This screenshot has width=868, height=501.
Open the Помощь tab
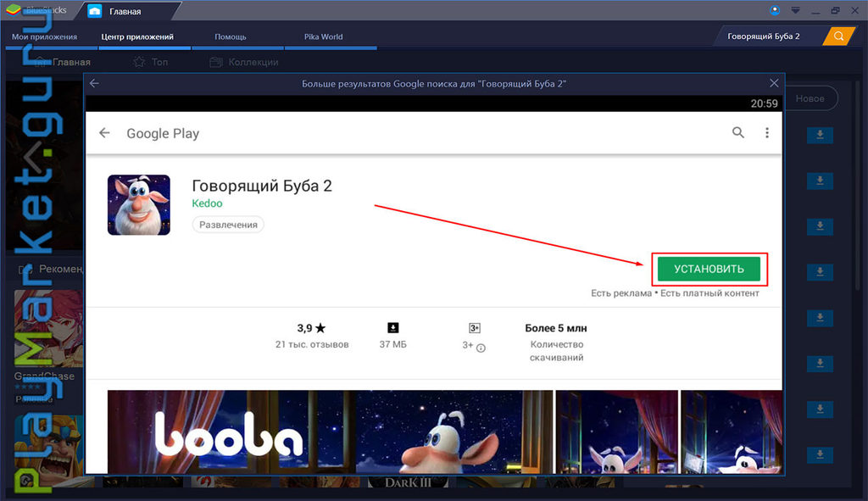tap(231, 36)
